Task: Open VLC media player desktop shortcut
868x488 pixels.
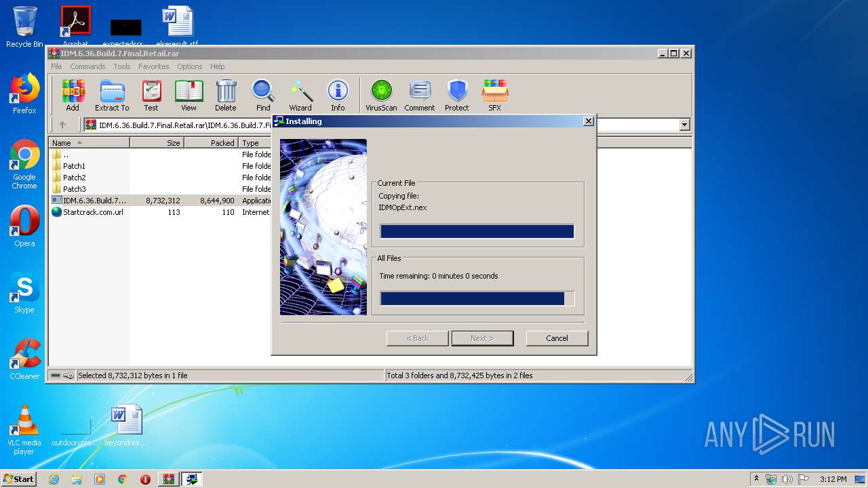Action: (x=24, y=430)
